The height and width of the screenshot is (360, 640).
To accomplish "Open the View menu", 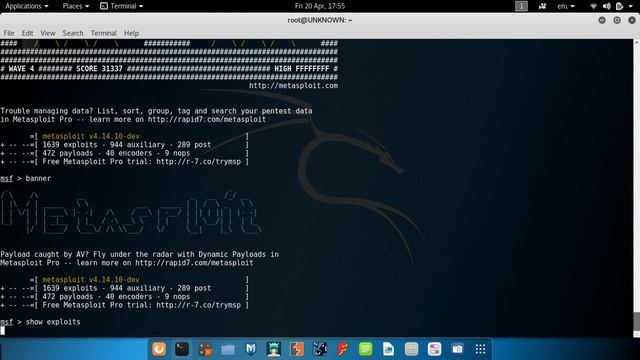I will (48, 33).
